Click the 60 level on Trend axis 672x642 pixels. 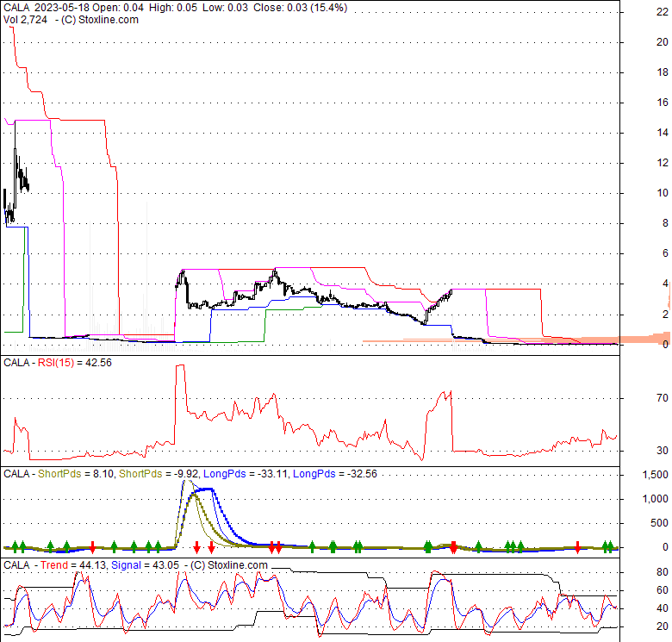(x=663, y=590)
